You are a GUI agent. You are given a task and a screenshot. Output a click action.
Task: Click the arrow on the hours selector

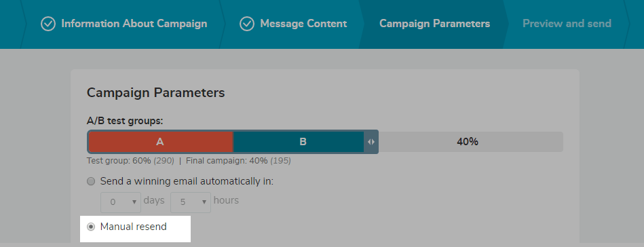[x=204, y=202]
